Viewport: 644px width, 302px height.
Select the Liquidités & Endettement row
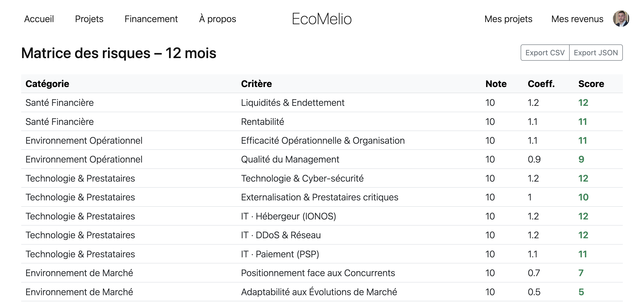point(293,103)
